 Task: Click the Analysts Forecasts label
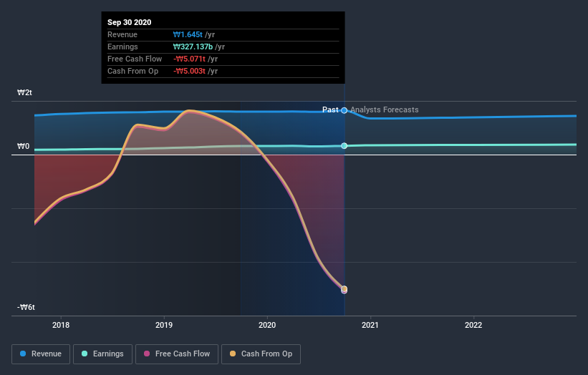385,109
